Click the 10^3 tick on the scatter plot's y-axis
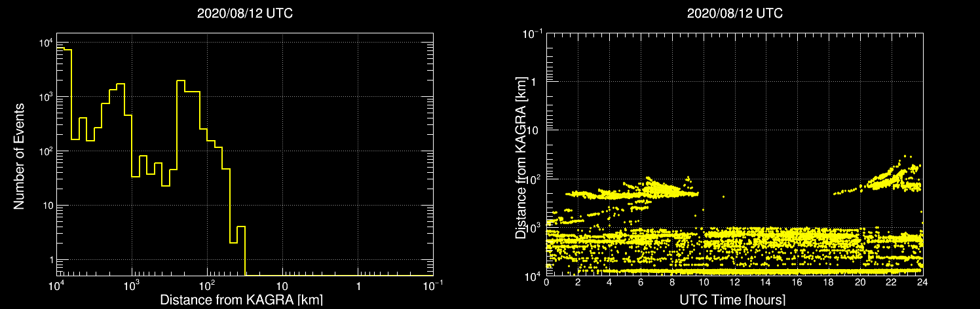Screen dimensions: 980x309 (x=533, y=228)
